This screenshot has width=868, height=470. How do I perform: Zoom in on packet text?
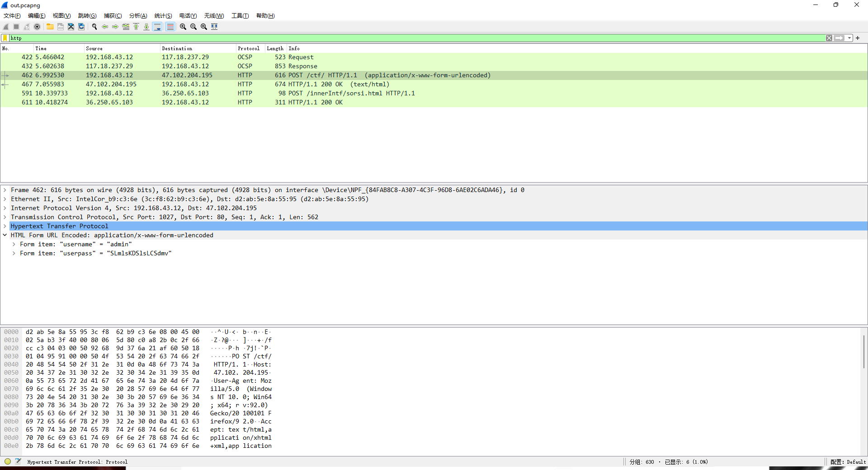coord(183,27)
